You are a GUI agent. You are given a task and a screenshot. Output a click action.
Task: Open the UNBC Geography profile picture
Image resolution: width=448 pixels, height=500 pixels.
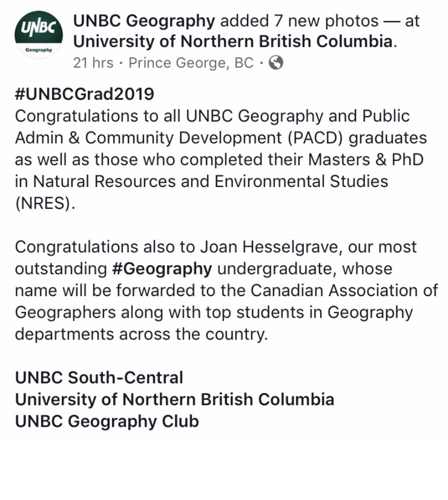(38, 35)
